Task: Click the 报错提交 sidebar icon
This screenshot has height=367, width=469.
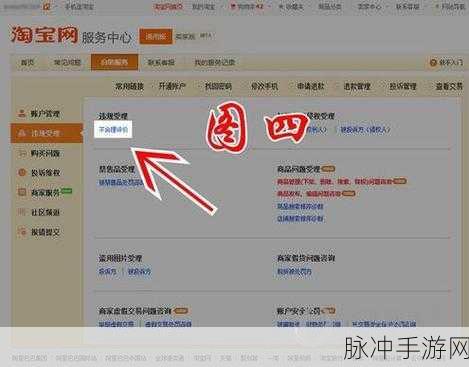Action: point(22,232)
